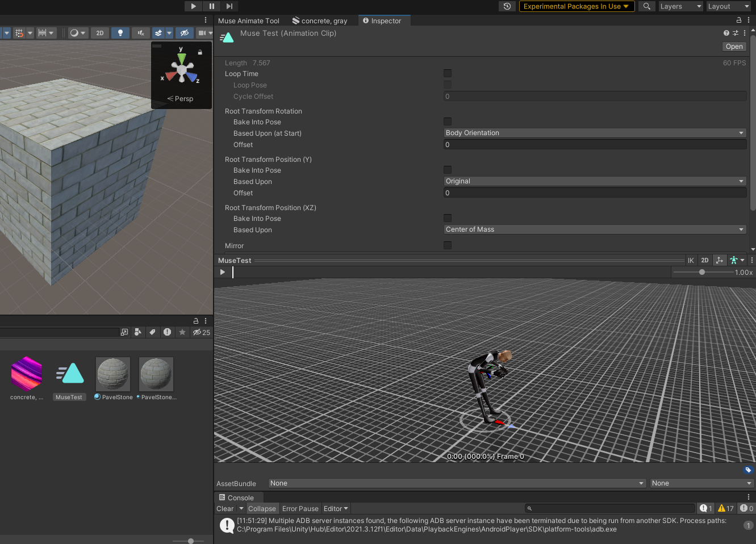Toggle the gizmo rotation lock icon
The width and height of the screenshot is (756, 544).
coord(200,52)
